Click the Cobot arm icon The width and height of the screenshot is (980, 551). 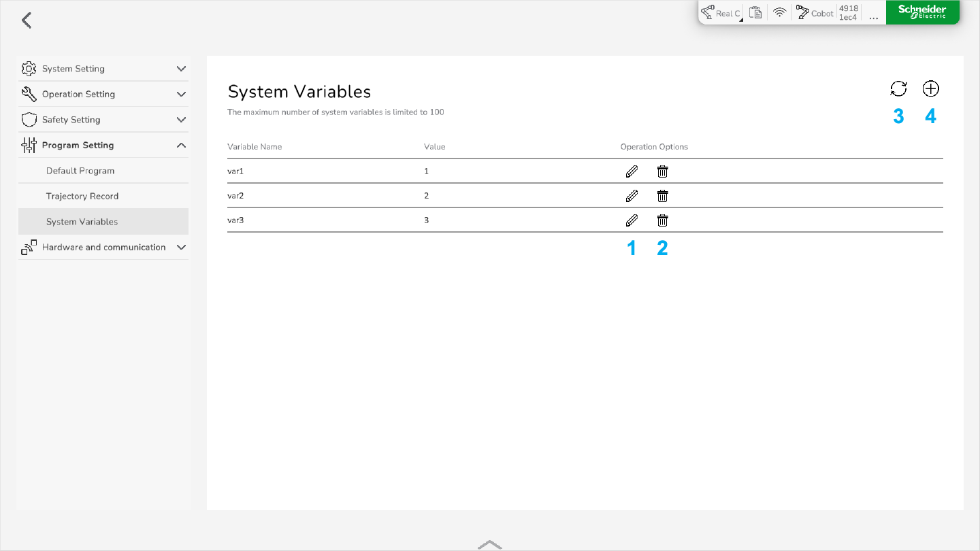tap(801, 13)
